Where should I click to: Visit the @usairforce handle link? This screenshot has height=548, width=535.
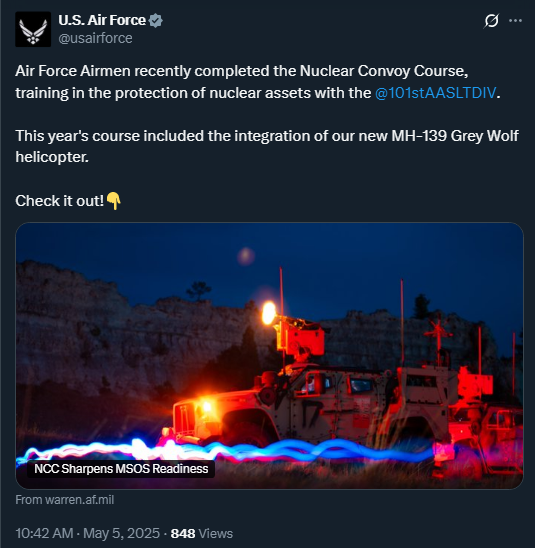tap(95, 38)
